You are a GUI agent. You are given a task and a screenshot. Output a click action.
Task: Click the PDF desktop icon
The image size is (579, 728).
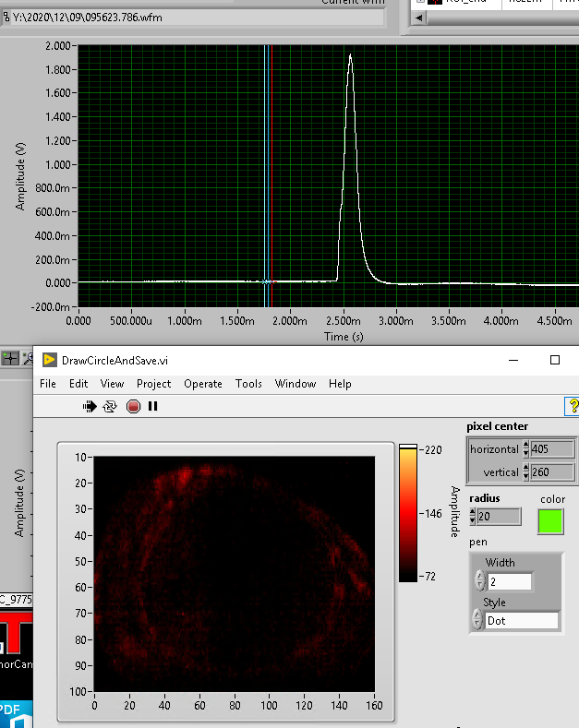pyautogui.click(x=13, y=714)
